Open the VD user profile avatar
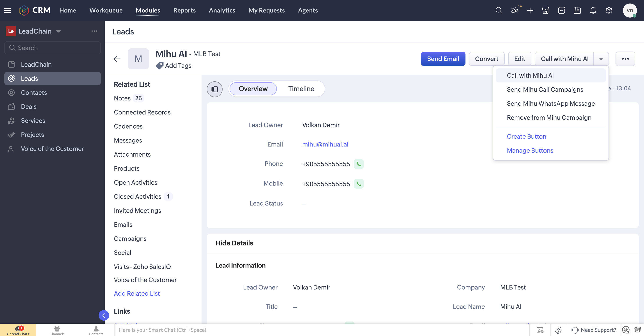This screenshot has width=644, height=336. tap(630, 11)
